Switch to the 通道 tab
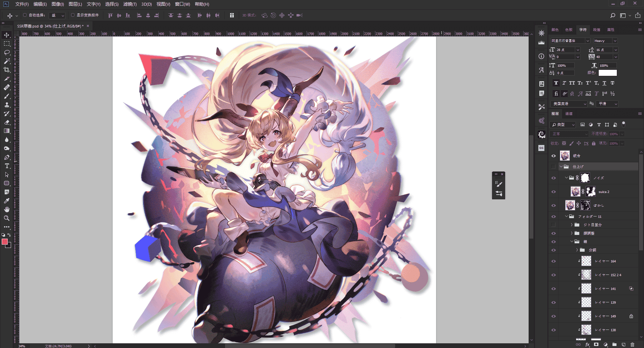Image resolution: width=644 pixels, height=348 pixels. click(x=569, y=114)
